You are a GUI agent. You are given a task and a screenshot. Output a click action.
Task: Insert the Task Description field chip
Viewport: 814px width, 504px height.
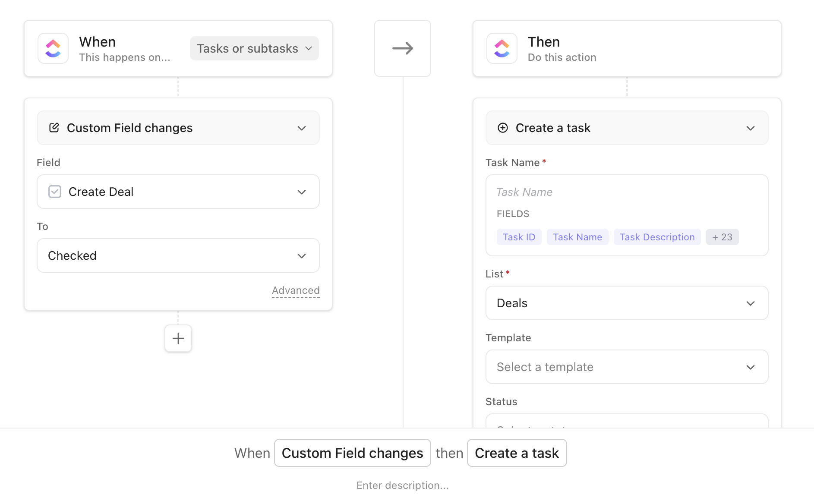[657, 237]
